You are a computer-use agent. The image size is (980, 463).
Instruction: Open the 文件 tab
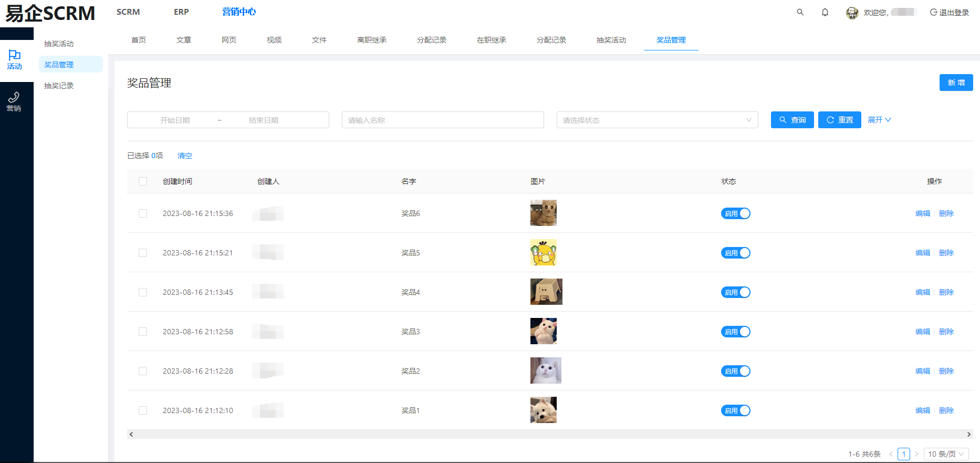[319, 40]
